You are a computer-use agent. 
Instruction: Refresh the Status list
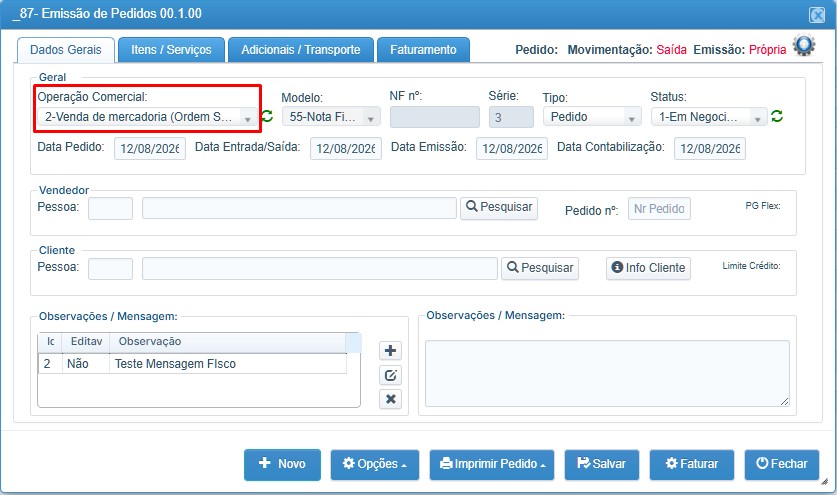[777, 116]
